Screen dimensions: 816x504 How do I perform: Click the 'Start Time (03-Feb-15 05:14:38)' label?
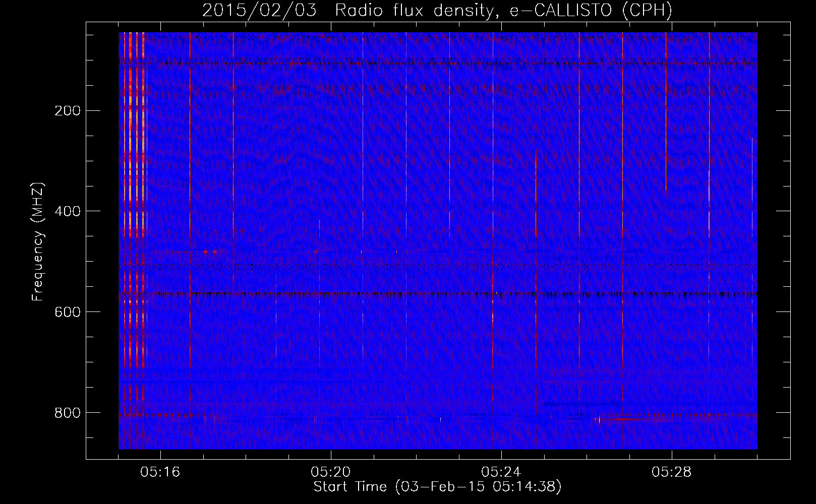[437, 487]
